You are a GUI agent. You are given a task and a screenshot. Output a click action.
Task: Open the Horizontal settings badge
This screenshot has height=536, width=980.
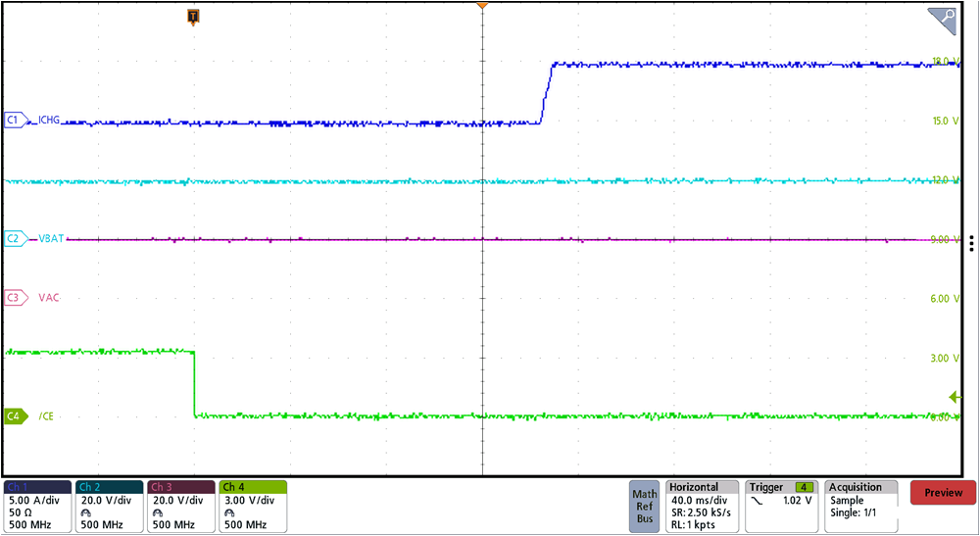[x=702, y=506]
